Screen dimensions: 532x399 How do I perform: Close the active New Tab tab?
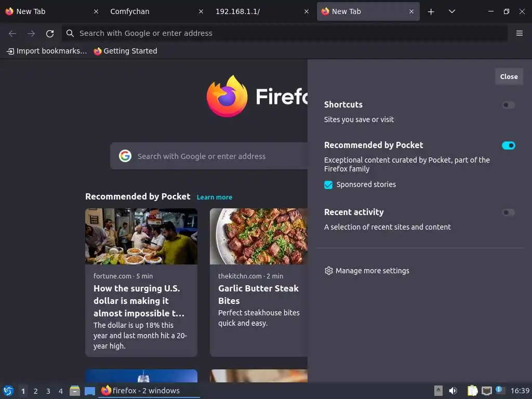point(411,11)
